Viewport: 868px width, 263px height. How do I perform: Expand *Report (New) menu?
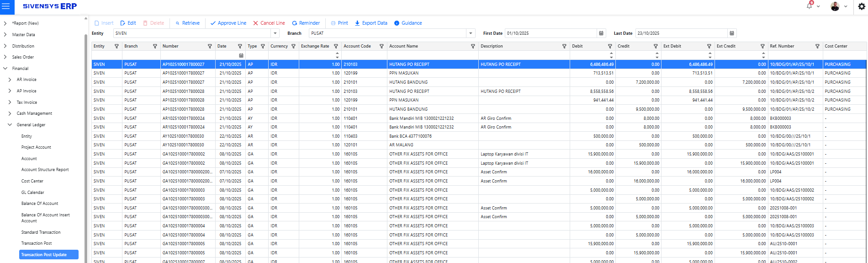5,23
